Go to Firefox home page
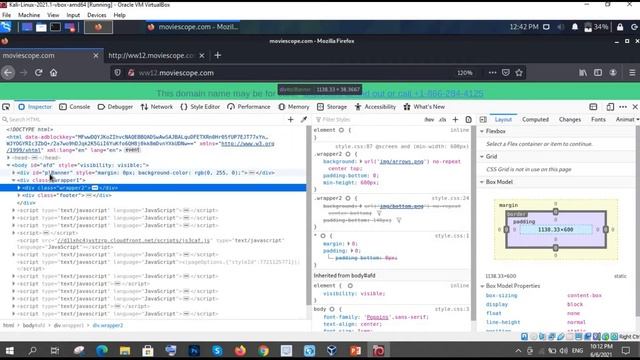The width and height of the screenshot is (640, 360). (53, 73)
